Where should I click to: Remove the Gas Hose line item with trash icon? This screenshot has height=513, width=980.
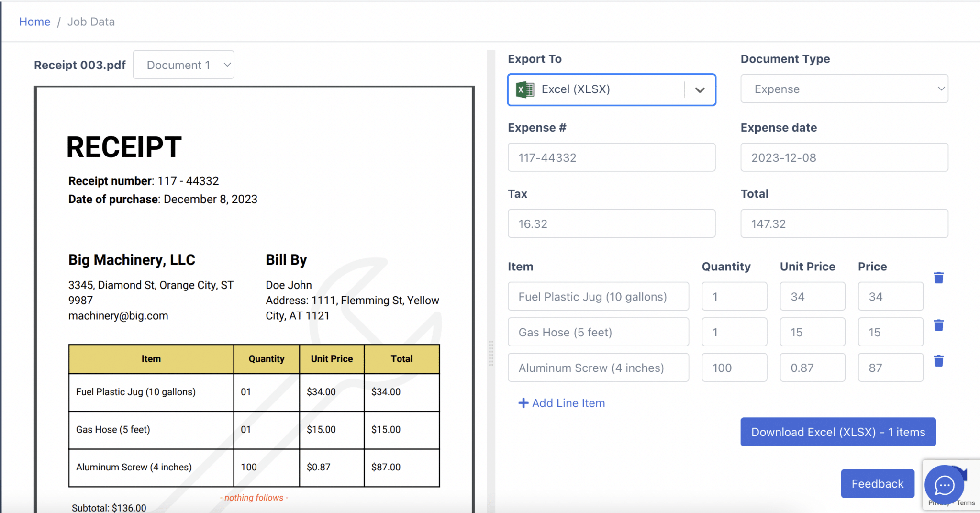coord(938,325)
